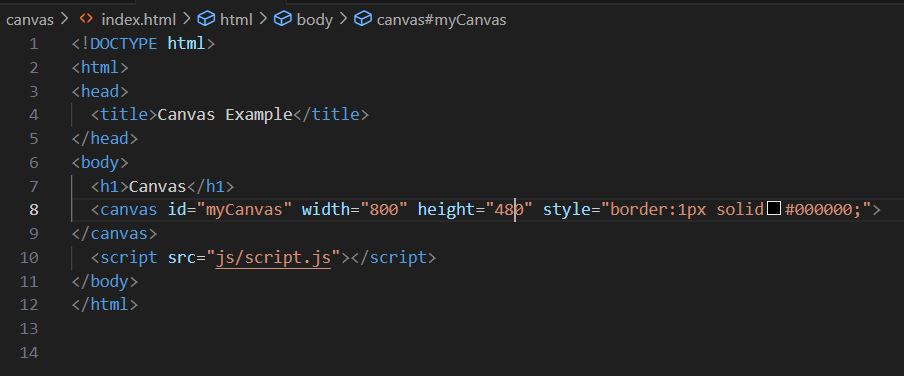
Task: Place cursor in the "800" width value
Action: pos(384,209)
